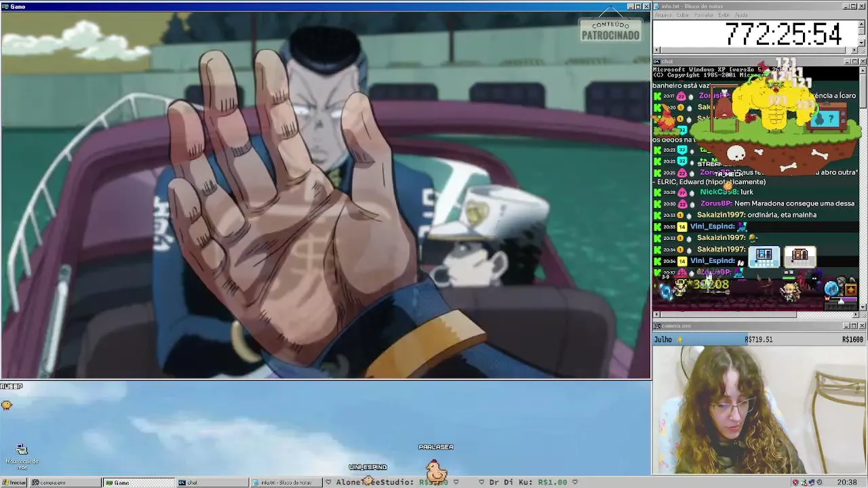Minimize the info.txt Bloco de notas window
The width and height of the screenshot is (868, 488).
(x=846, y=7)
